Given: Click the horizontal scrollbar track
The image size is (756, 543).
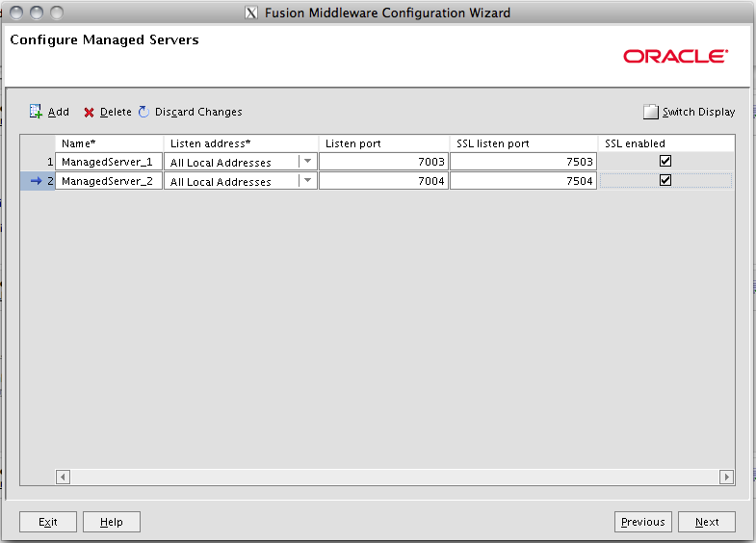Looking at the screenshot, I should point(395,477).
